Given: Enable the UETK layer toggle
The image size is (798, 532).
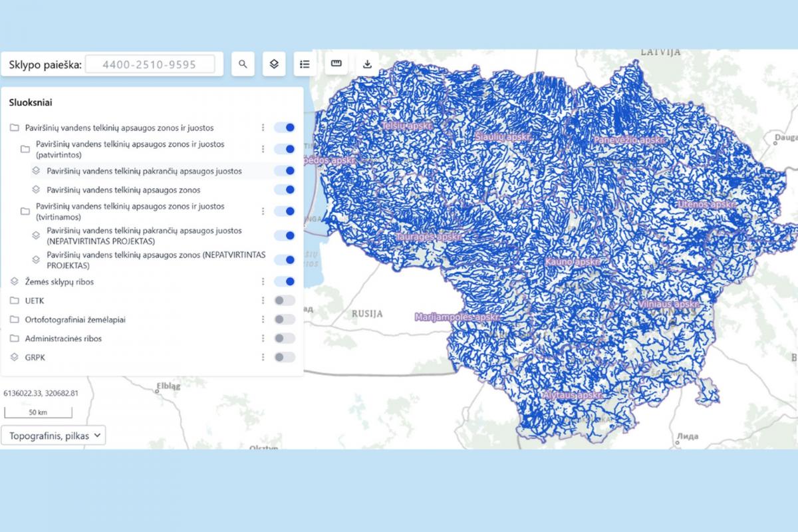Looking at the screenshot, I should tap(285, 301).
